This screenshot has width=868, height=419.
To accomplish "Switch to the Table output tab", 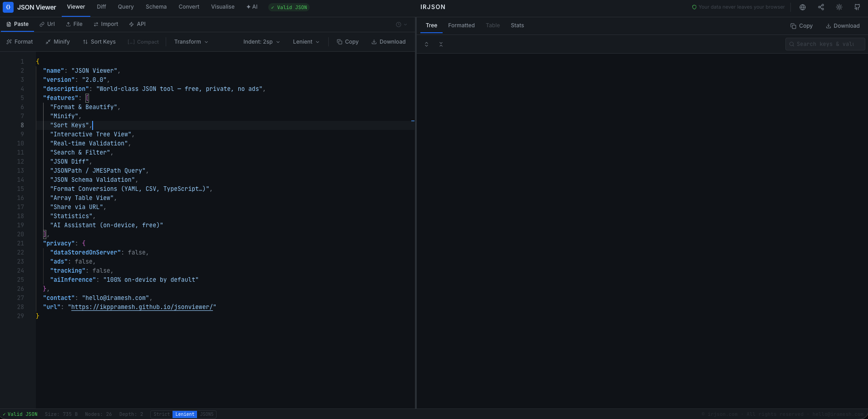I will pos(493,25).
